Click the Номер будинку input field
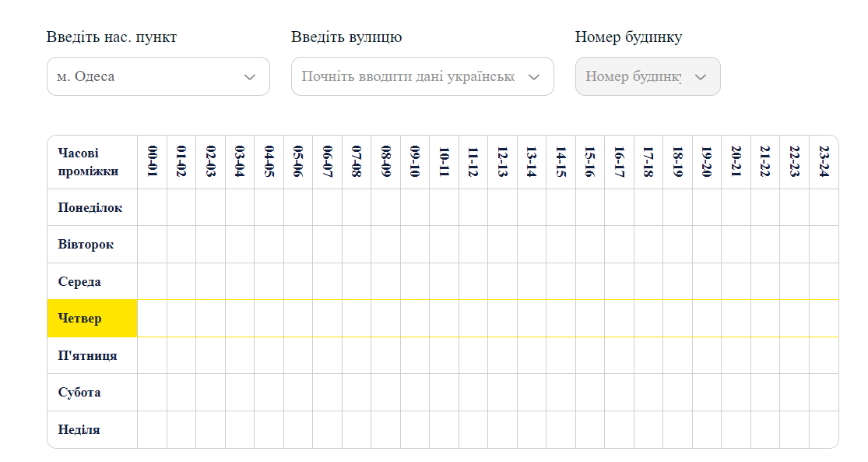Image resolution: width=868 pixels, height=462 pixels. [x=632, y=77]
